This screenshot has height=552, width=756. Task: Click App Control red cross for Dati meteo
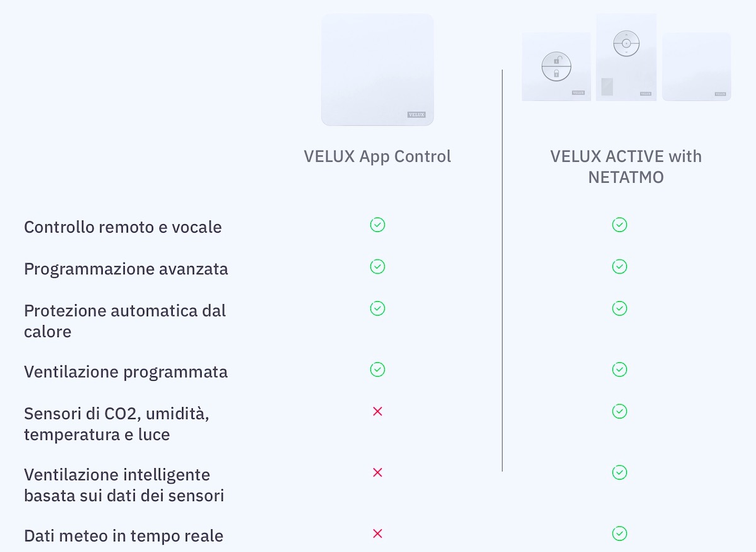point(377,534)
